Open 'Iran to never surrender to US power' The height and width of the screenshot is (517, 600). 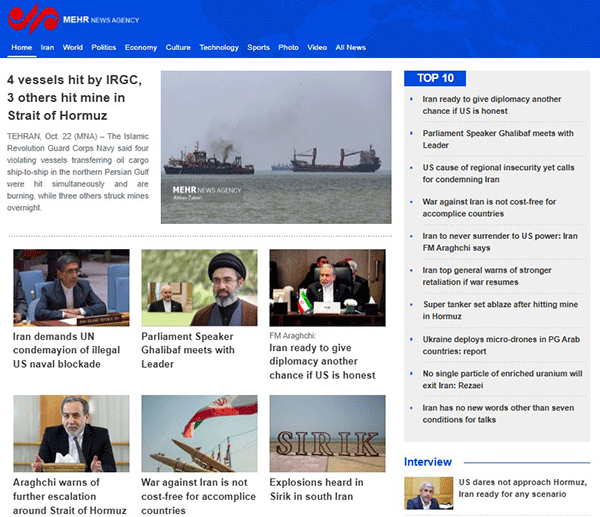click(500, 242)
